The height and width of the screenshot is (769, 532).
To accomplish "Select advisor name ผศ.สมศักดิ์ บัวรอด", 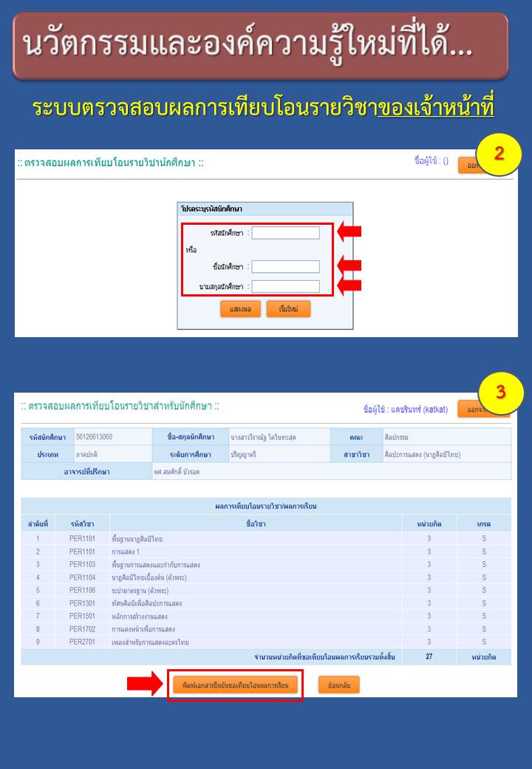I will click(177, 472).
